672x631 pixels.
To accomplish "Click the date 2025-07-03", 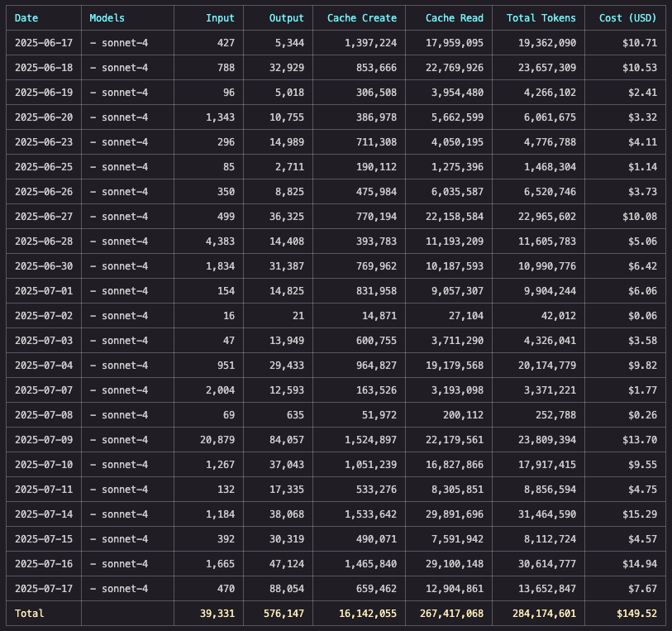I will [44, 342].
